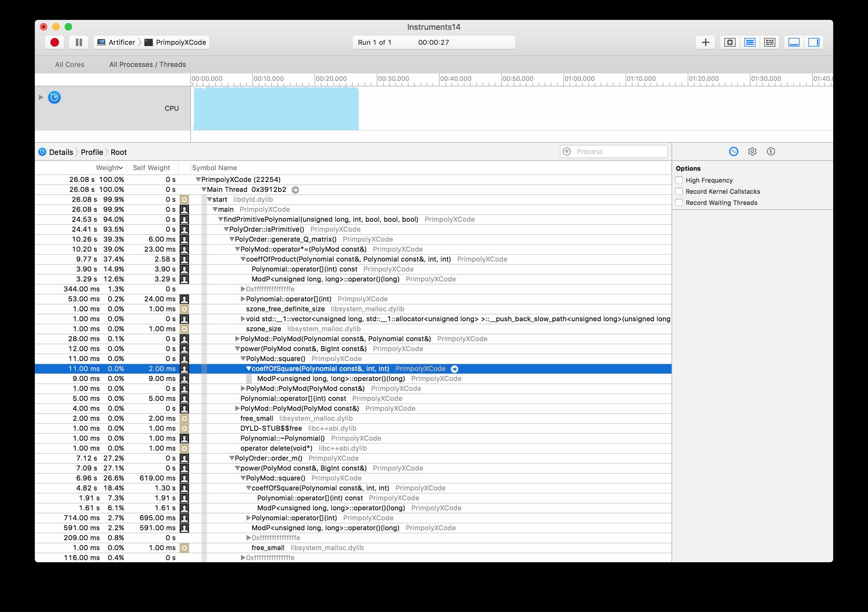The height and width of the screenshot is (612, 868).
Task: Select 3.90 s Polynomial::operator[](int) const row
Action: (x=353, y=269)
